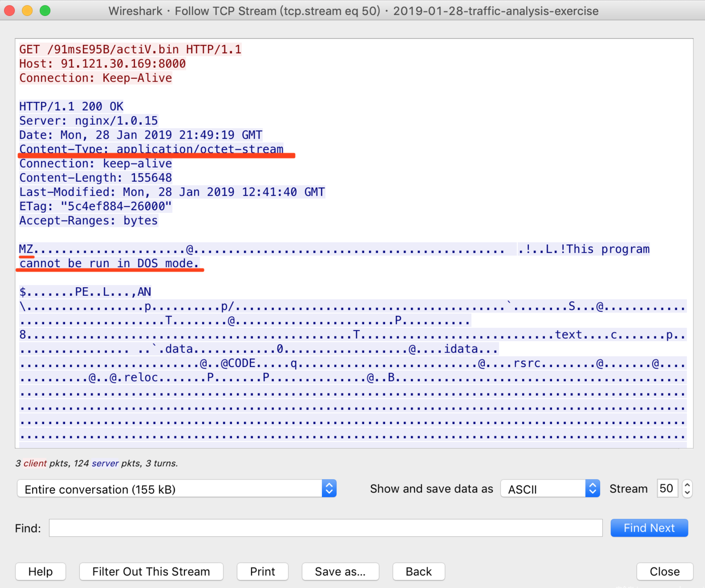705x588 pixels.
Task: Minimize the window with yellow button
Action: (27, 11)
